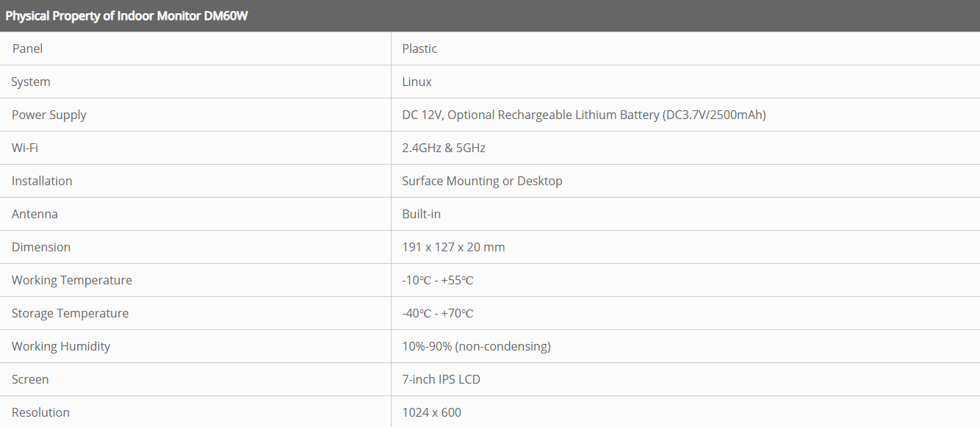Select the 7-inch IPS LCD value

pos(441,379)
